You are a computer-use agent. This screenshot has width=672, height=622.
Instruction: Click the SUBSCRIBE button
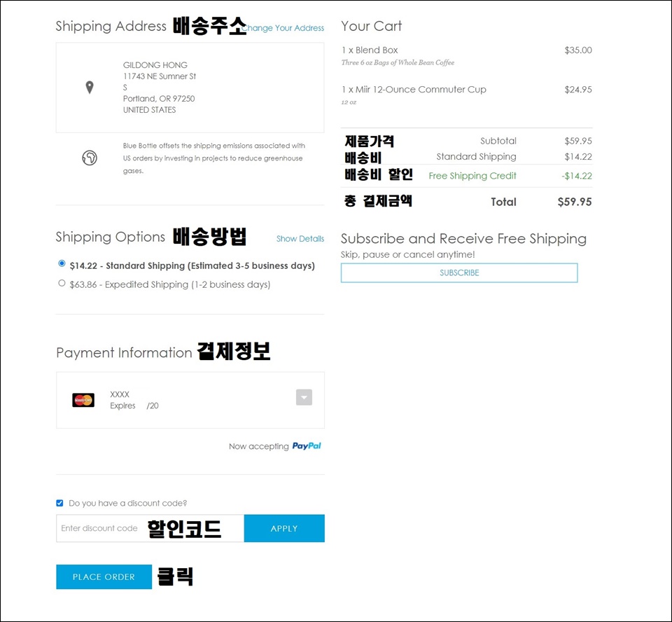click(x=459, y=272)
